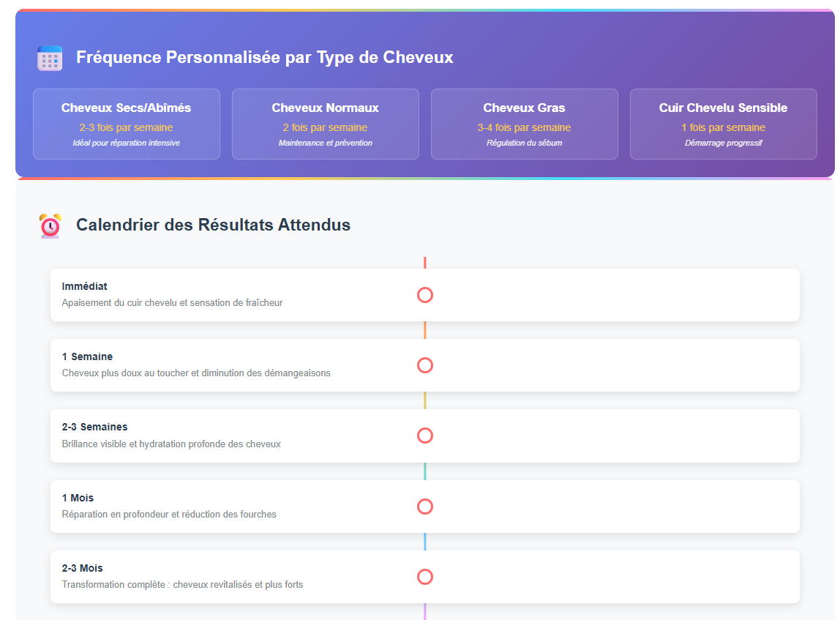The height and width of the screenshot is (620, 840).
Task: Click the 1 Semaine result title
Action: tap(88, 356)
